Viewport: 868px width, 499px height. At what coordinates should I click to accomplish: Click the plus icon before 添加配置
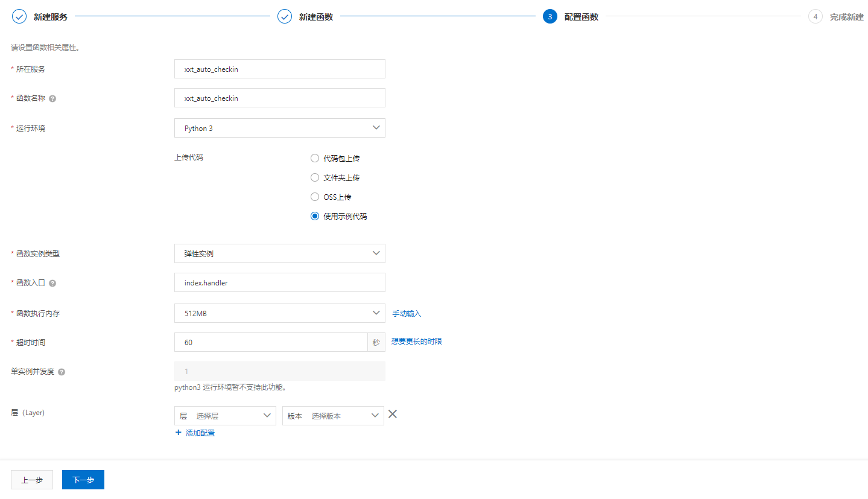(178, 433)
